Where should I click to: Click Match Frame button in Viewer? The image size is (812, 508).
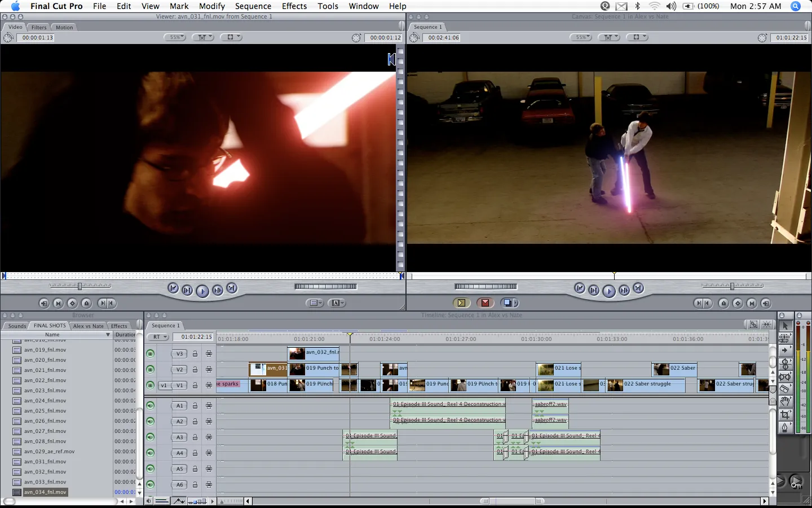pyautogui.click(x=44, y=303)
